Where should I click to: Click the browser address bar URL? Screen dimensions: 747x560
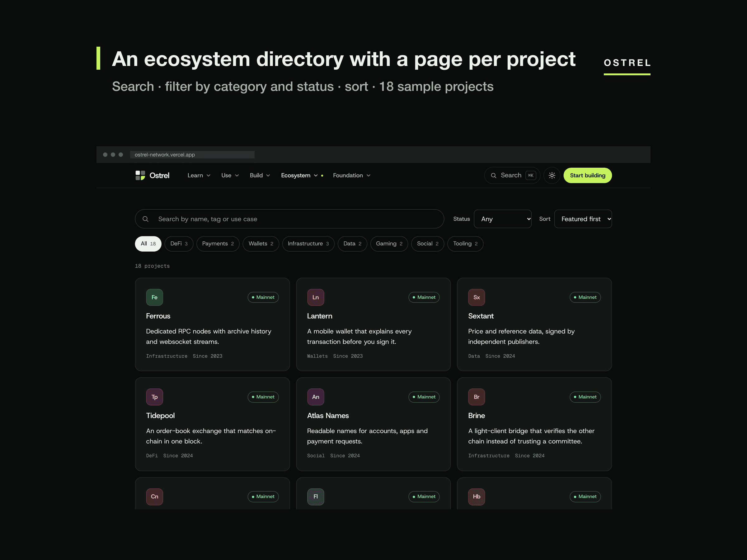click(192, 155)
